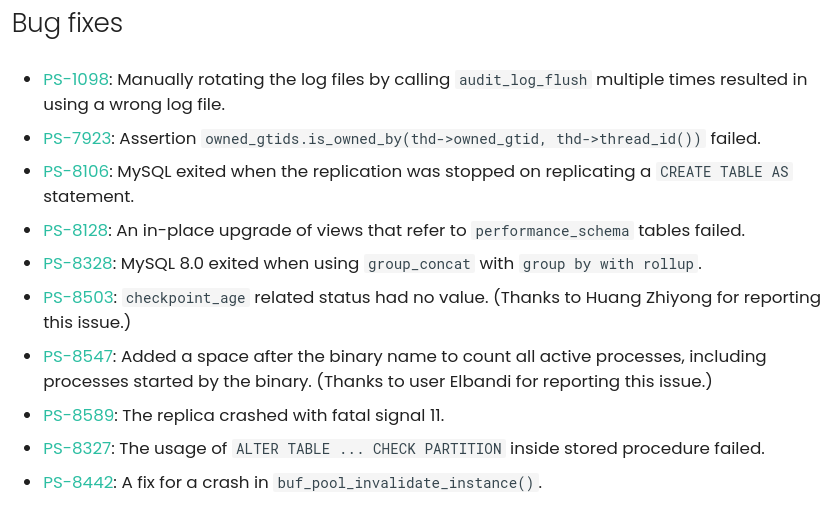Open the PS-8547 issue link
Viewport: 835px width, 508px height.
coord(77,356)
